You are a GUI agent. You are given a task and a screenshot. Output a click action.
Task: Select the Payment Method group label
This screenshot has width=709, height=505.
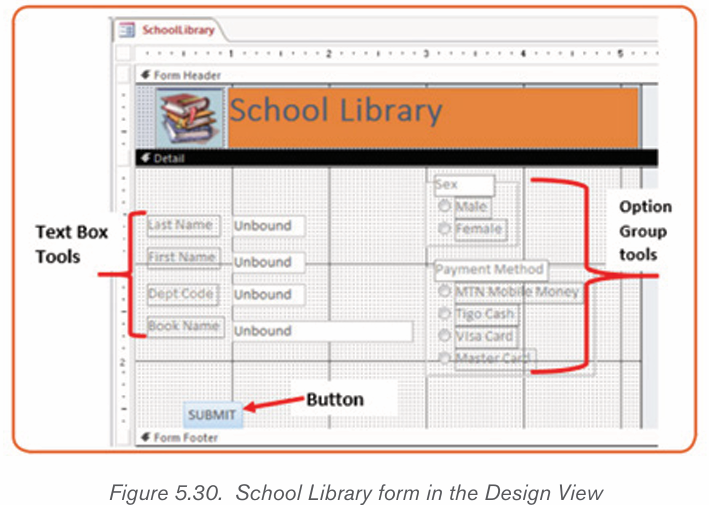coord(491,270)
